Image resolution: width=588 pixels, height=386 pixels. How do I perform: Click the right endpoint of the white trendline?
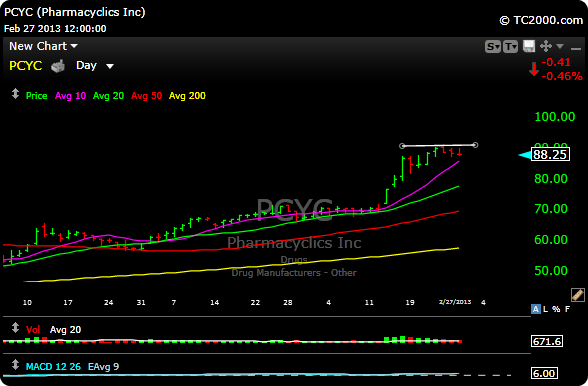click(x=475, y=145)
